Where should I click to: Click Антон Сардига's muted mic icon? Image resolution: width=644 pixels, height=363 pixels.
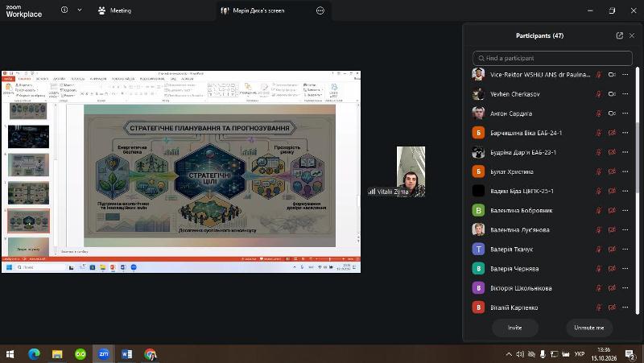599,113
